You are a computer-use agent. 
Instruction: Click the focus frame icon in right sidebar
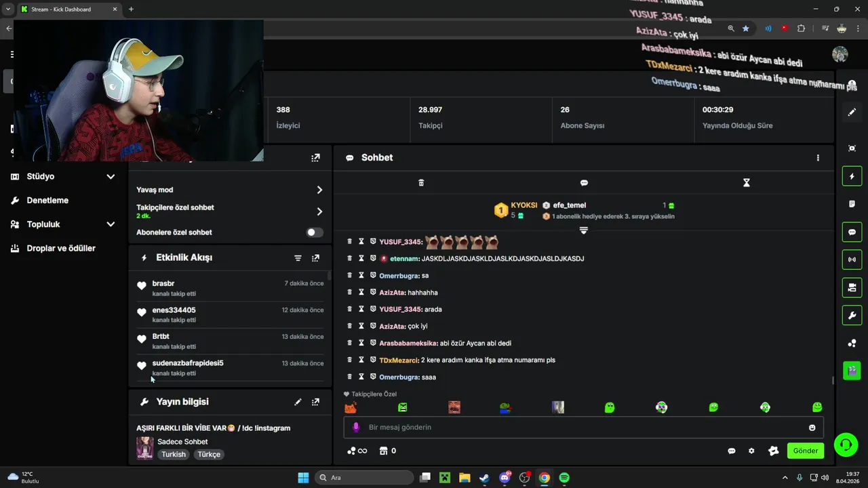click(852, 148)
